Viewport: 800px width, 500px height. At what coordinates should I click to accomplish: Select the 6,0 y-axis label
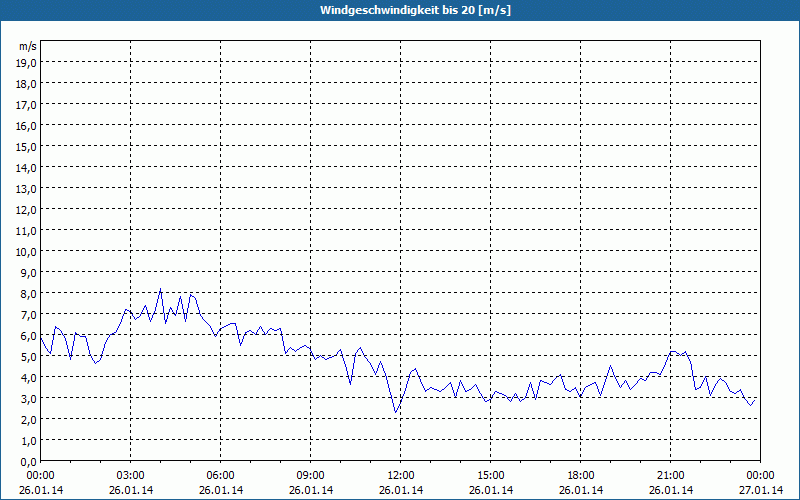29,336
